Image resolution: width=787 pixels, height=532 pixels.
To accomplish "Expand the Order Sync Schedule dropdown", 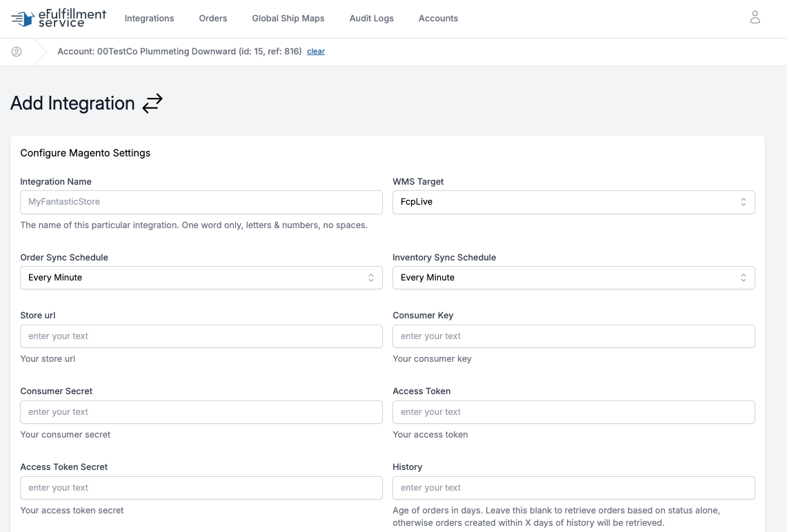I will [201, 278].
